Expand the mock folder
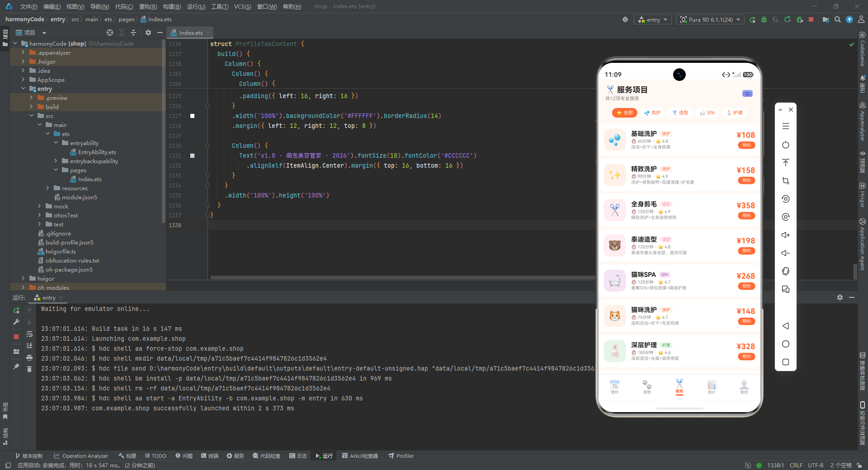The image size is (868, 470). (x=39, y=206)
